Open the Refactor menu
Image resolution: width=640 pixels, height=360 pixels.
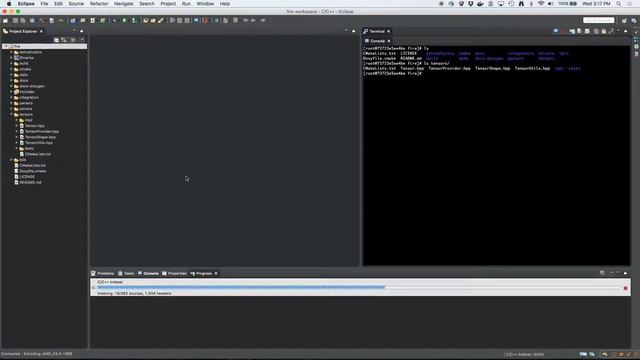[x=99, y=4]
